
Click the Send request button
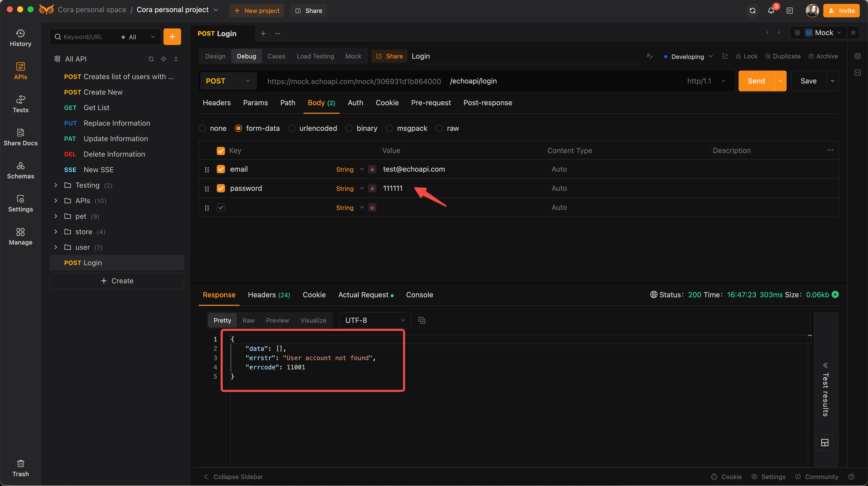point(756,80)
